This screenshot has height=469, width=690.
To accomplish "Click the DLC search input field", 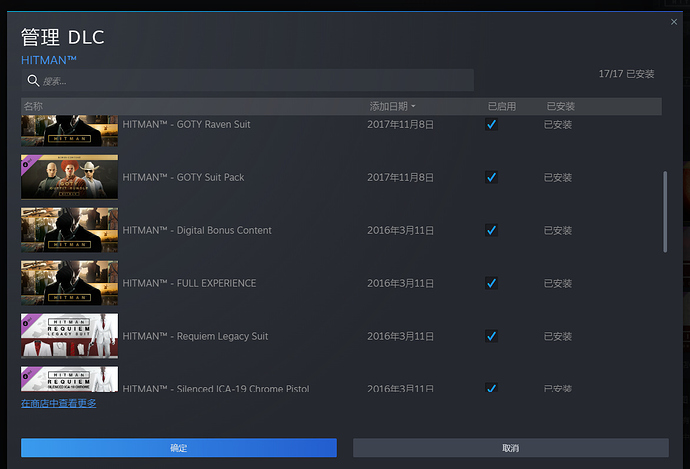I will click(x=247, y=80).
